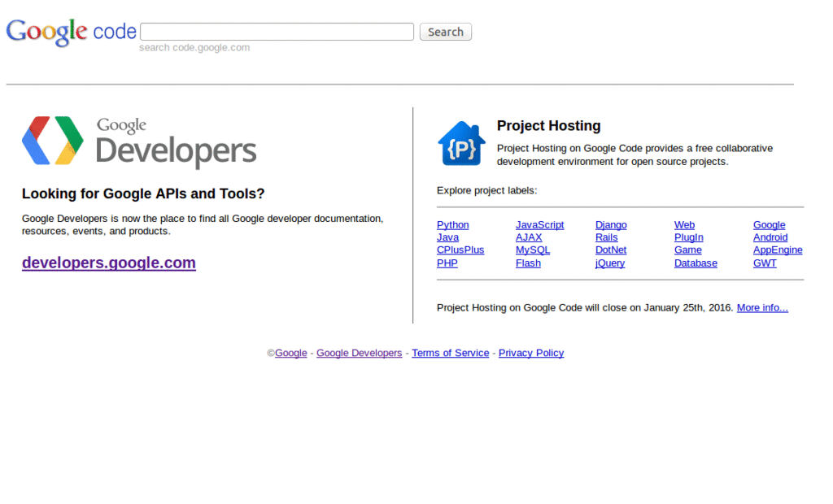The image size is (833, 504).
Task: Click the Google Code logo
Action: pos(72,33)
